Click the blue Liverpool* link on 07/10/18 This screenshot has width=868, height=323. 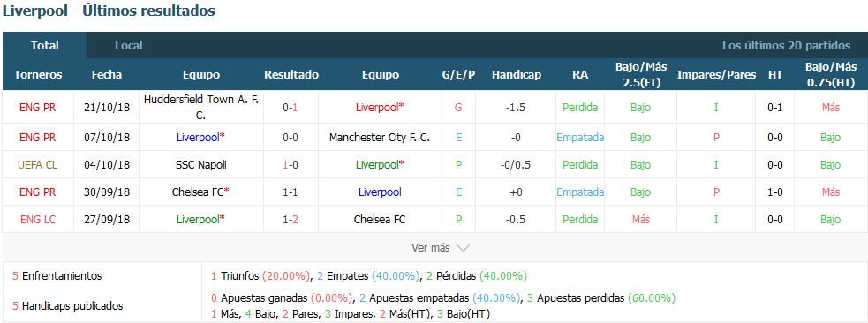click(x=201, y=137)
